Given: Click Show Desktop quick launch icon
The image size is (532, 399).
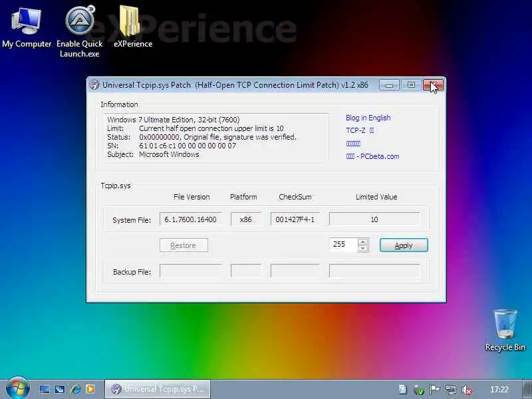Looking at the screenshot, I should pyautogui.click(x=45, y=389).
